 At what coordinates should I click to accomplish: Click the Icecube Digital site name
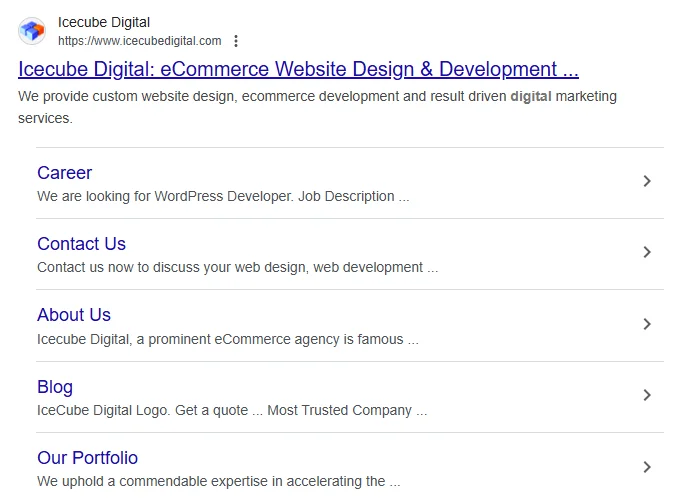point(104,22)
